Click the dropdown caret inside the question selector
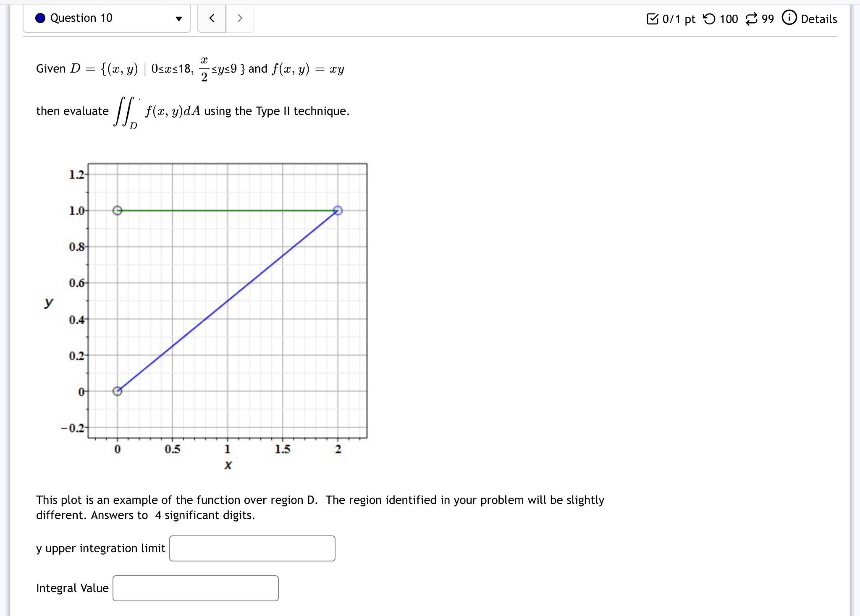The width and height of the screenshot is (860, 616). [180, 18]
